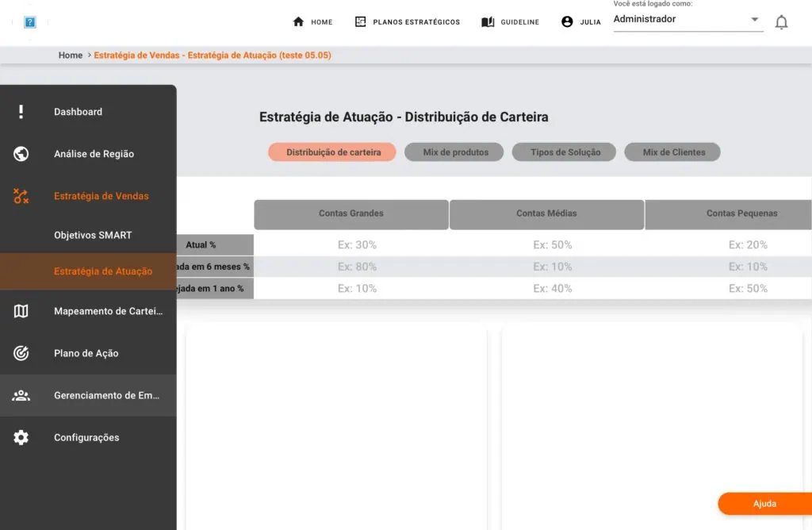Switch to Mix de produtos tab

[454, 152]
